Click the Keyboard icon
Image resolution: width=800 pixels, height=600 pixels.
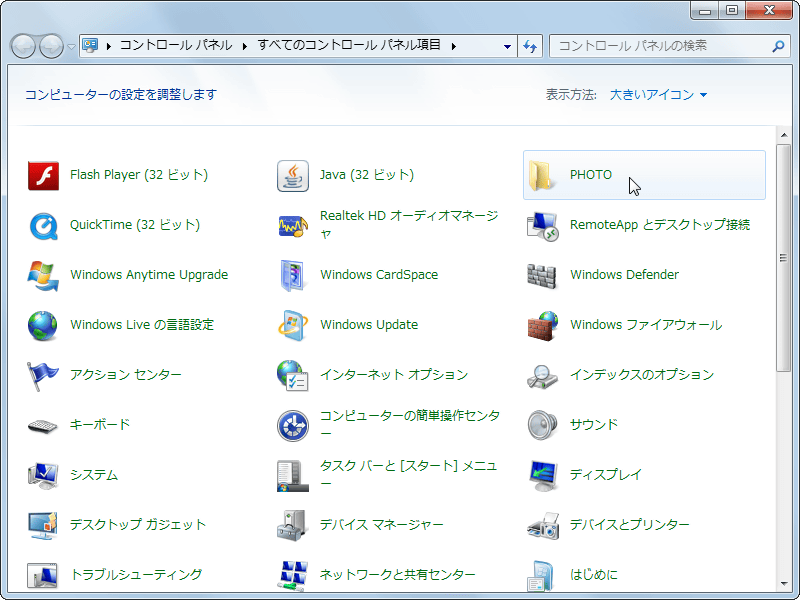pos(43,426)
